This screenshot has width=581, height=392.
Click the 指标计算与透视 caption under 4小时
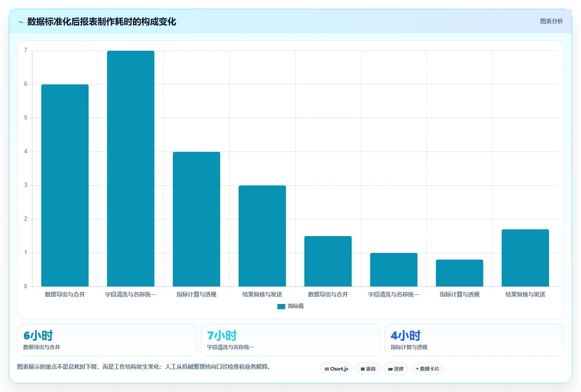[x=409, y=347]
